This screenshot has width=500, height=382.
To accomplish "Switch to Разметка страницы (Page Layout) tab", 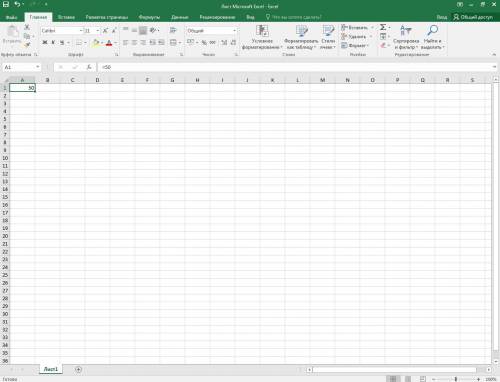I will coord(107,17).
